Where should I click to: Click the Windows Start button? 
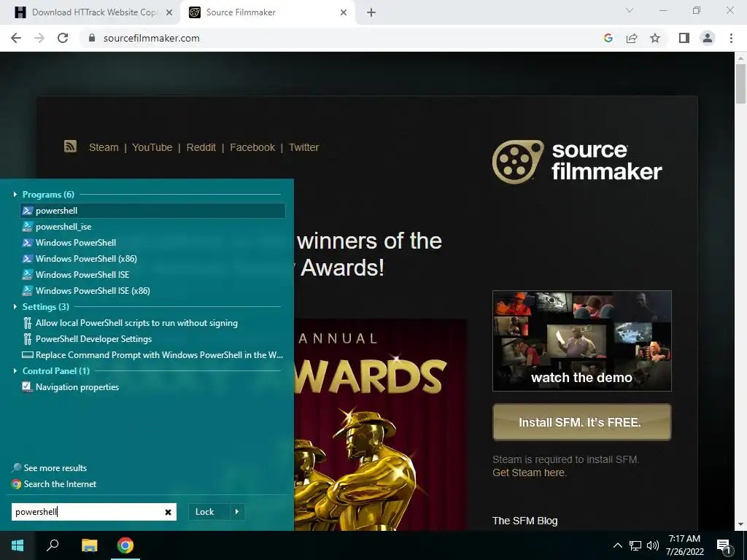(18, 545)
